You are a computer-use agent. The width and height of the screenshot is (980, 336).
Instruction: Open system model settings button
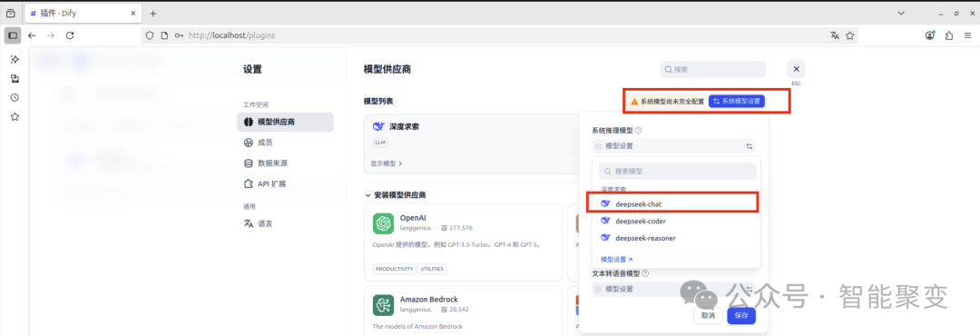pos(736,101)
